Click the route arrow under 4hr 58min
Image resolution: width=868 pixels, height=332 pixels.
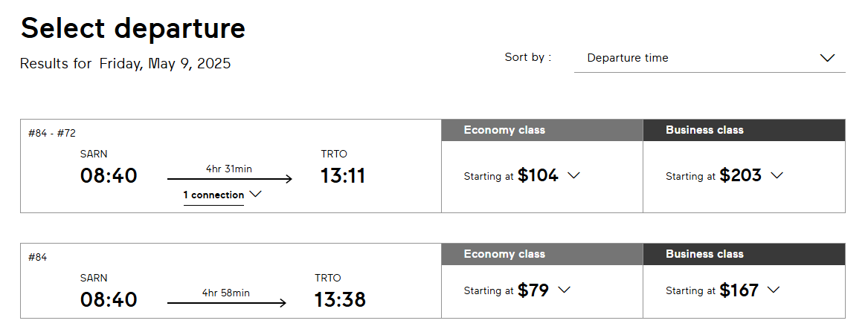(226, 303)
